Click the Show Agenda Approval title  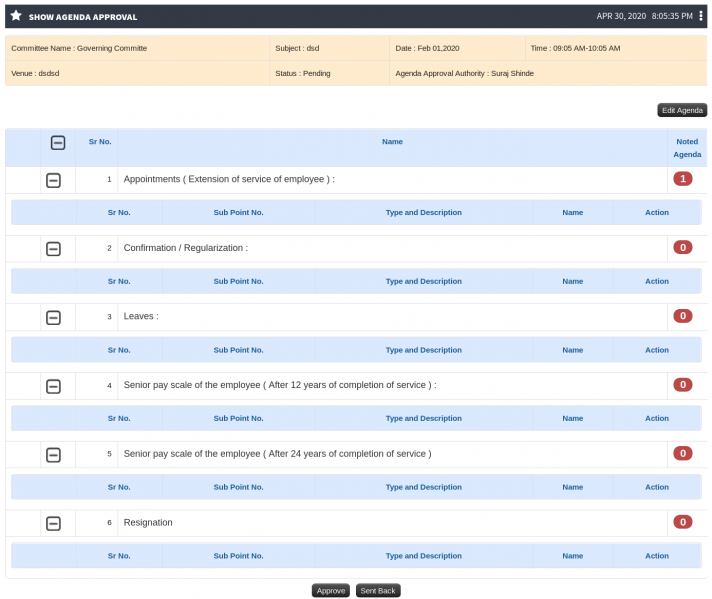point(83,17)
